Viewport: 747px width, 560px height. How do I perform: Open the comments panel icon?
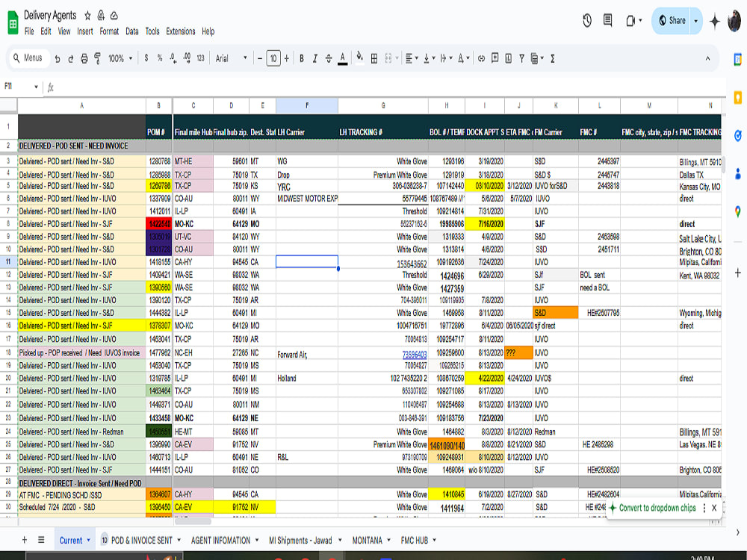[608, 20]
